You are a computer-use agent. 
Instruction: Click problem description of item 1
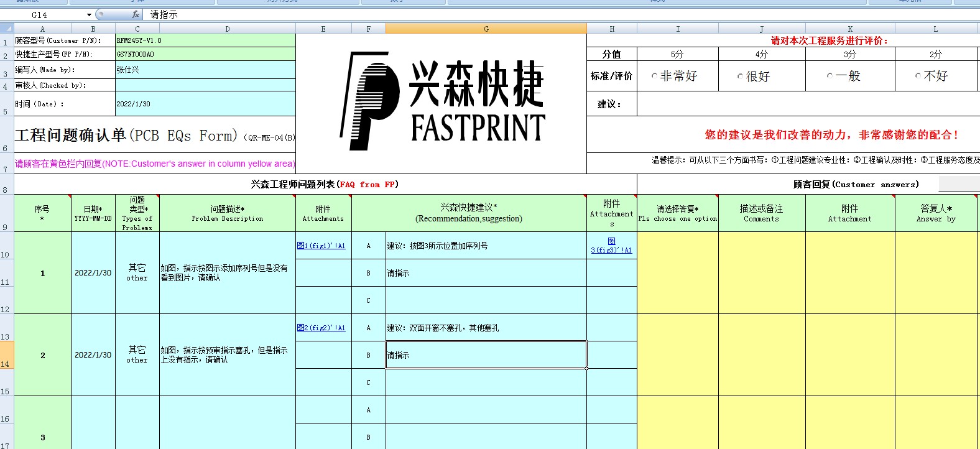click(228, 273)
